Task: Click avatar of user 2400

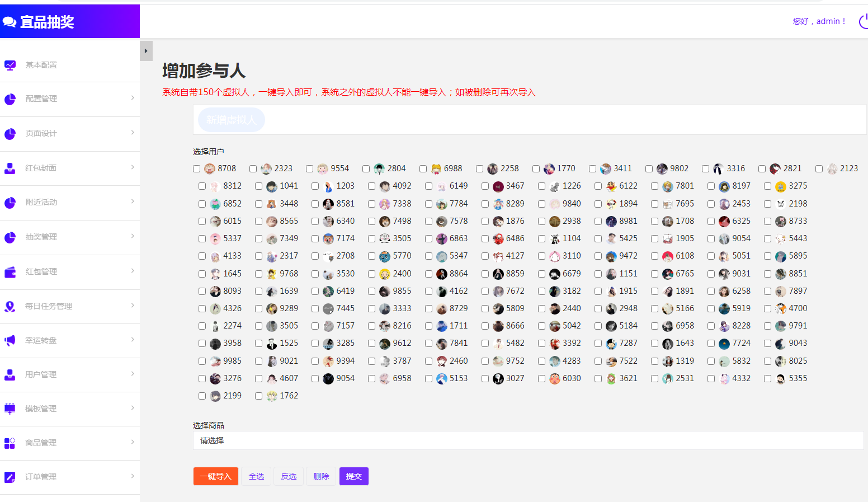Action: 385,274
